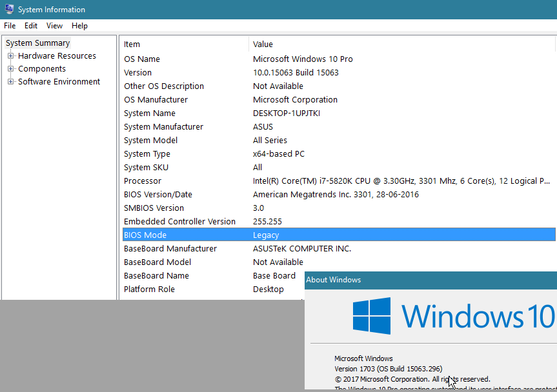This screenshot has width=557, height=392.
Task: Select the Processor row
Action: 339,181
